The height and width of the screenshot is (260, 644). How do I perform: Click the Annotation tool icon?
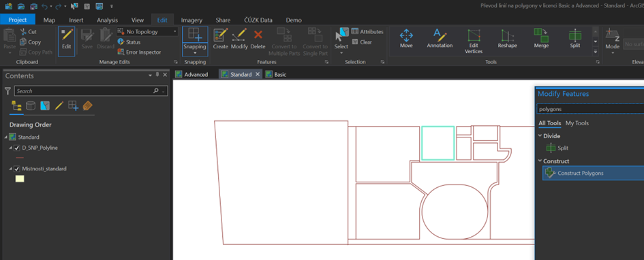click(x=440, y=35)
